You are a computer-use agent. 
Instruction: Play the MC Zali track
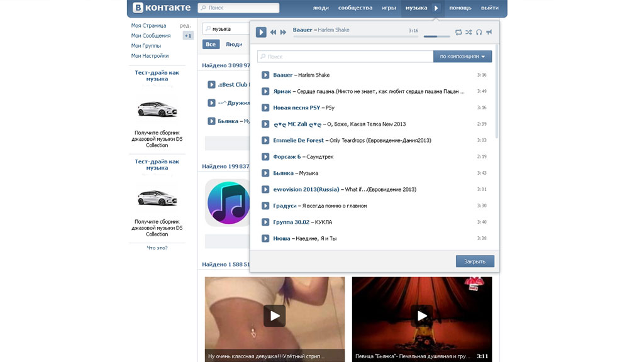tap(265, 124)
